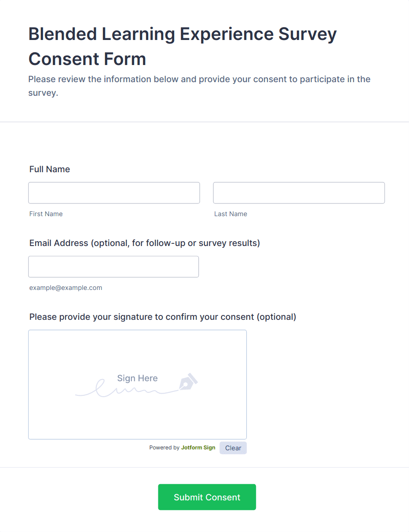Open the Jotform Sign link
The height and width of the screenshot is (532, 409).
[198, 448]
